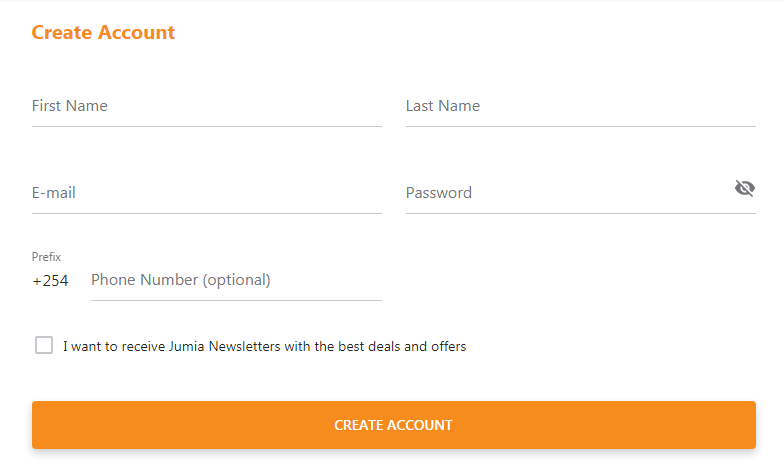Select the +254 country code
784x465 pixels.
[50, 280]
